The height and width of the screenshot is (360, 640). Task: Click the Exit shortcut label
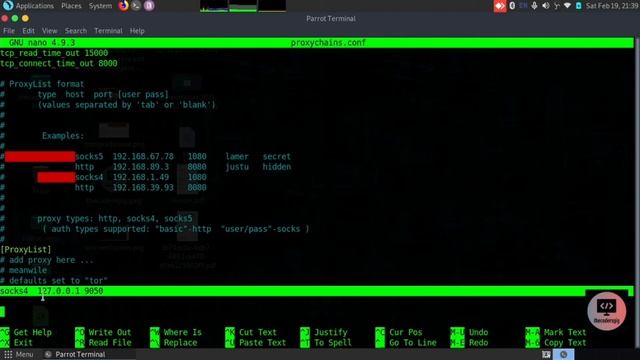pos(23,342)
